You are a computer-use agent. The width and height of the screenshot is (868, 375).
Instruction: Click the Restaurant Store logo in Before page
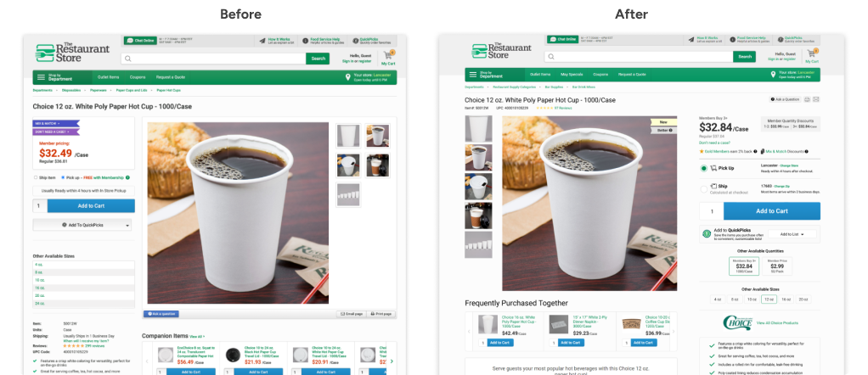pos(72,53)
